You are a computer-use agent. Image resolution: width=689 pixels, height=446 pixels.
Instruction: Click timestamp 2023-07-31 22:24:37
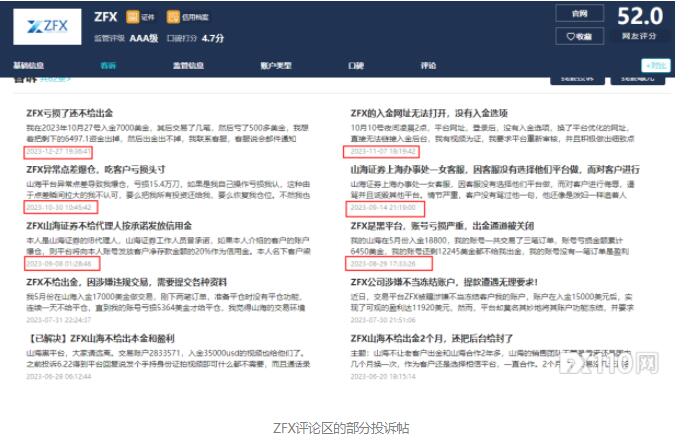(59, 320)
